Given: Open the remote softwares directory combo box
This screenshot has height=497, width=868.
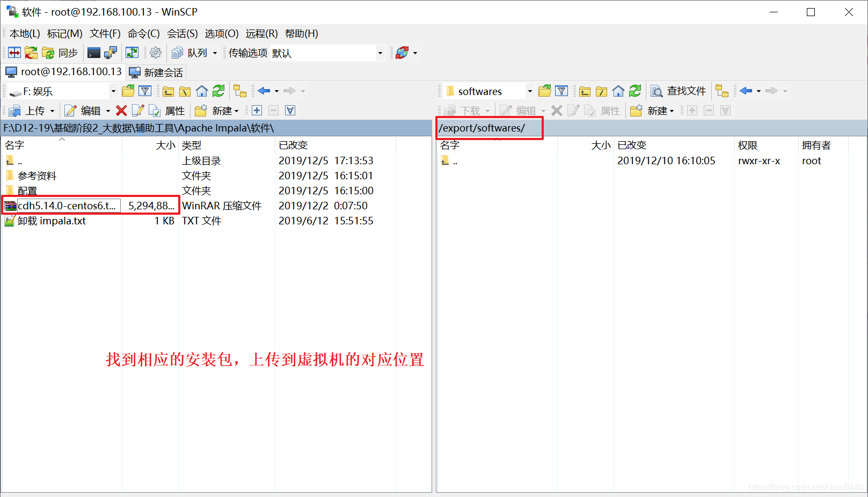Looking at the screenshot, I should point(489,91).
